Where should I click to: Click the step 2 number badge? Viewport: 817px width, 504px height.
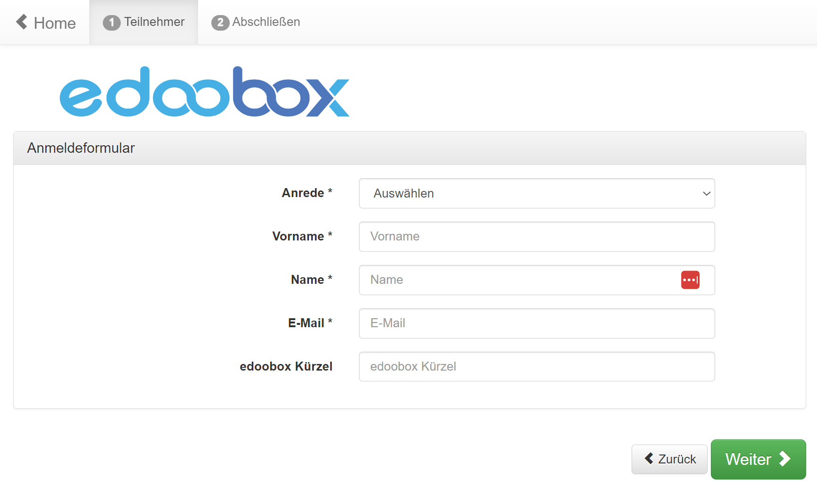[220, 23]
